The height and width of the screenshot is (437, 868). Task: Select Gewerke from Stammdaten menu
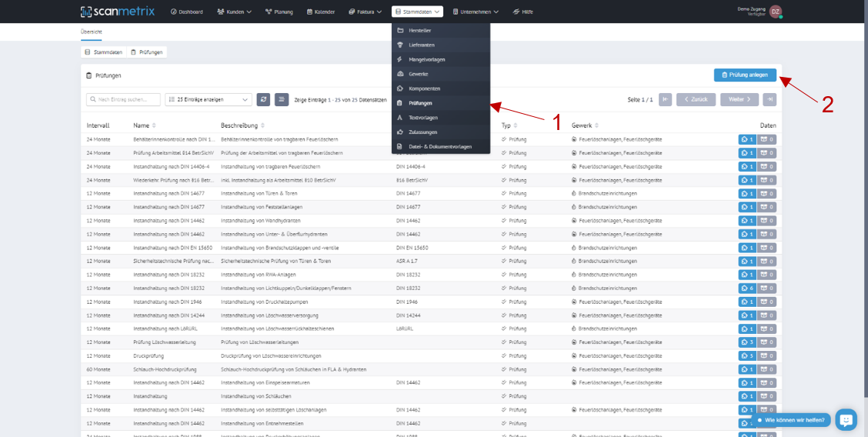tap(441, 74)
